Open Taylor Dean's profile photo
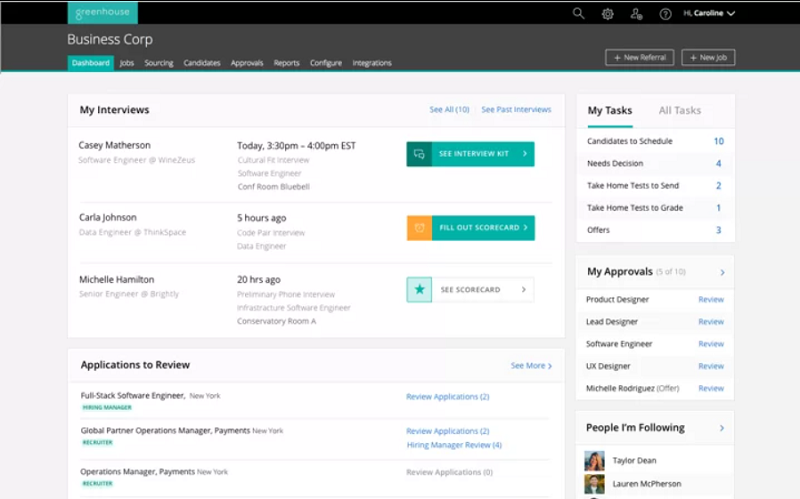The image size is (800, 499). 594,461
